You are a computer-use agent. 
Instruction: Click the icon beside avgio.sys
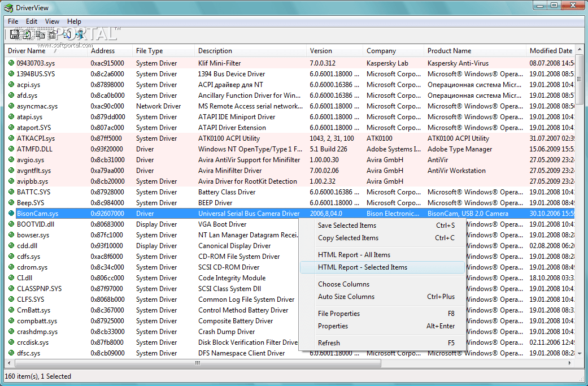11,160
